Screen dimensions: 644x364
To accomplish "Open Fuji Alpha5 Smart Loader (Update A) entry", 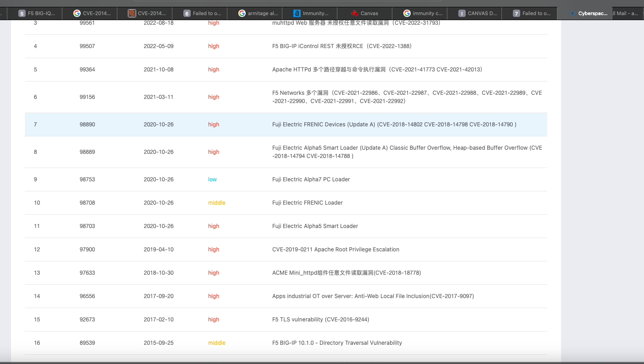I will tap(407, 152).
